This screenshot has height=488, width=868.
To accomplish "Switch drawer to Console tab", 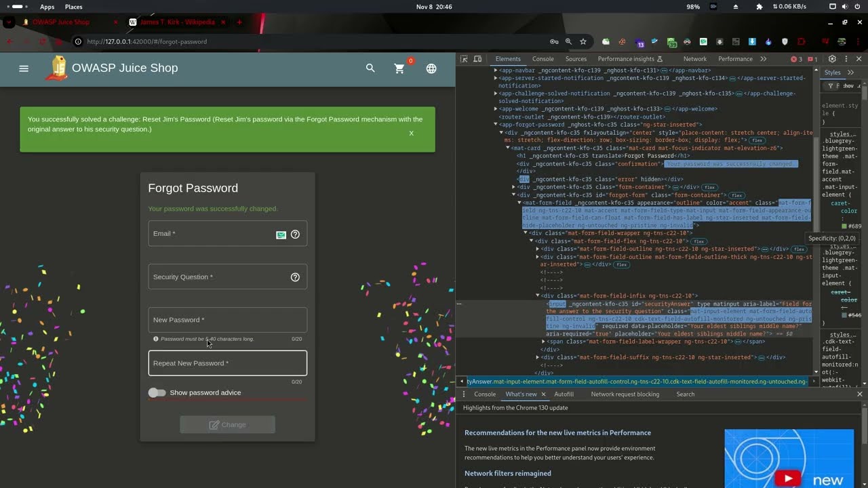I will tap(484, 394).
